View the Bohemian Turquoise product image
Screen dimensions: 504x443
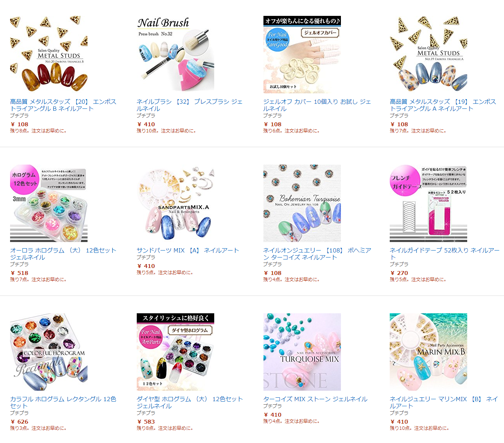(302, 203)
